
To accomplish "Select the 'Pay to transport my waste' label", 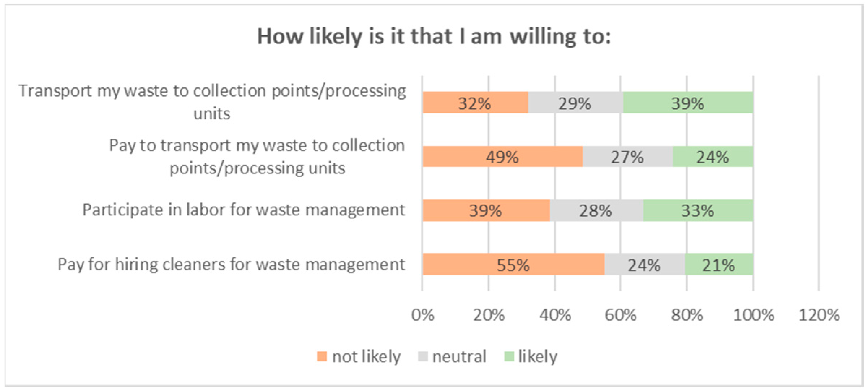I will (x=257, y=156).
